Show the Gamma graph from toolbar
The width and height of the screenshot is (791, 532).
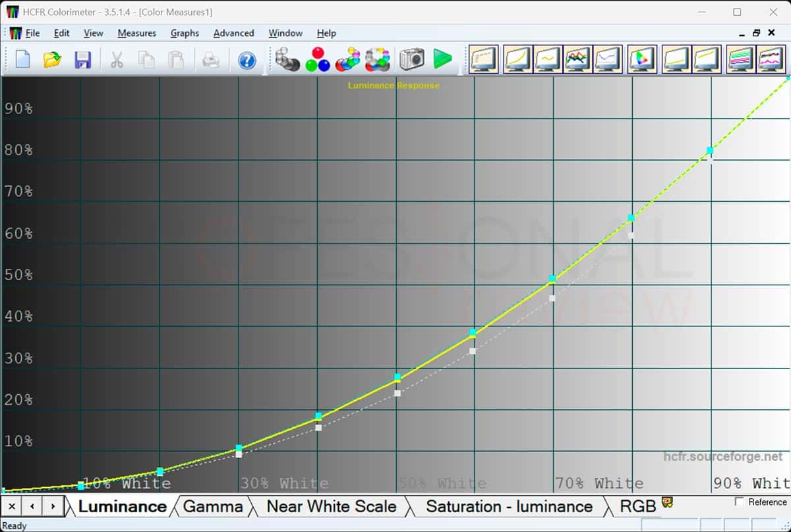click(x=547, y=59)
